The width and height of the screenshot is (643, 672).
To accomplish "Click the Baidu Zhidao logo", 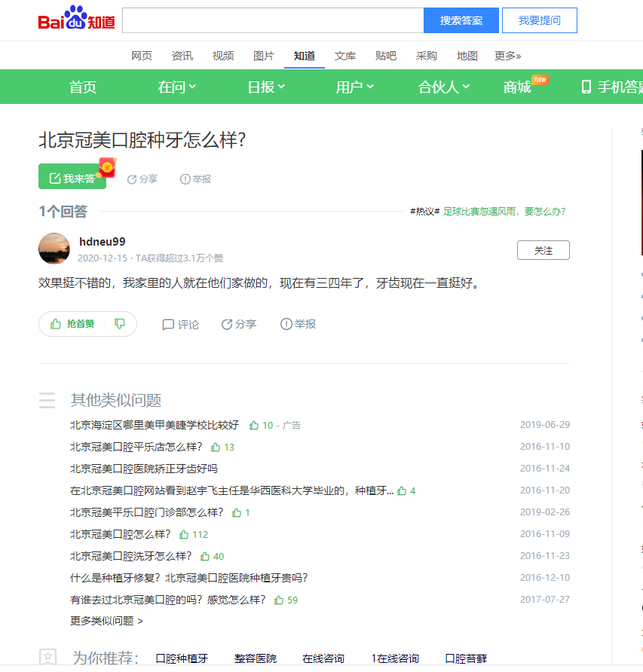I will click(x=76, y=18).
